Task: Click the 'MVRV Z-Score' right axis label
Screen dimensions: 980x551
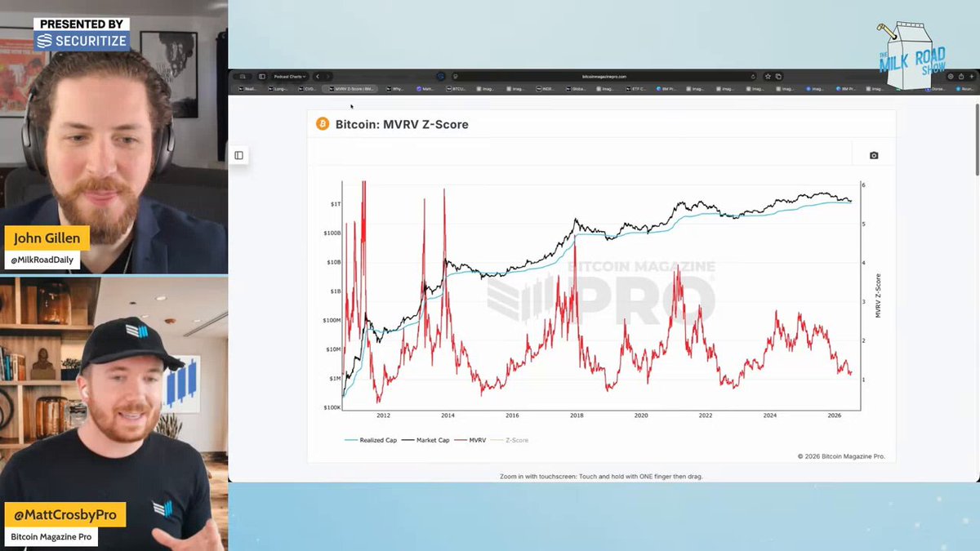Action: [x=879, y=295]
